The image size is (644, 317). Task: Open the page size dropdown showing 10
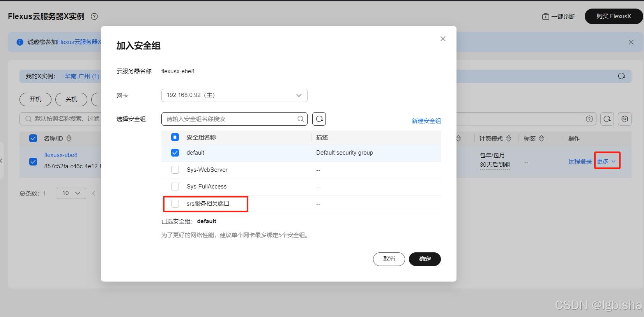click(71, 193)
